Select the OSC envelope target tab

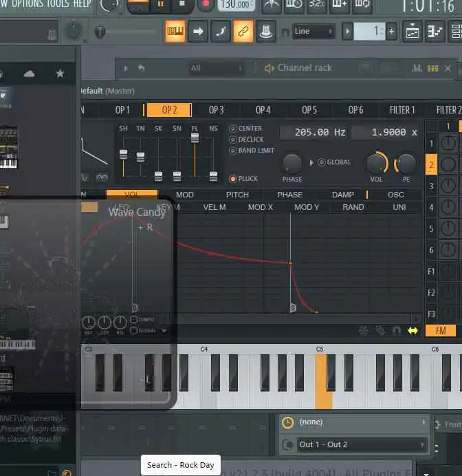(395, 195)
